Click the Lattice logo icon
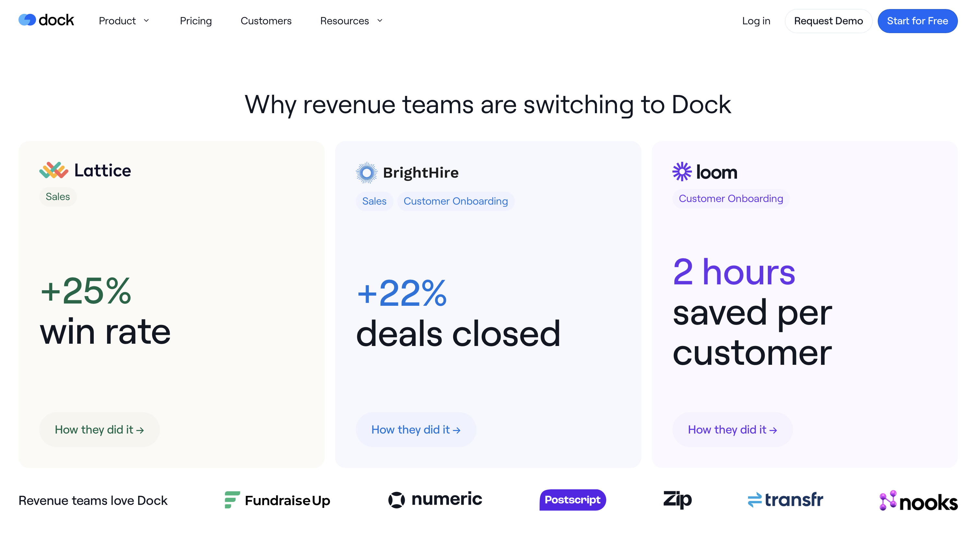 point(54,170)
